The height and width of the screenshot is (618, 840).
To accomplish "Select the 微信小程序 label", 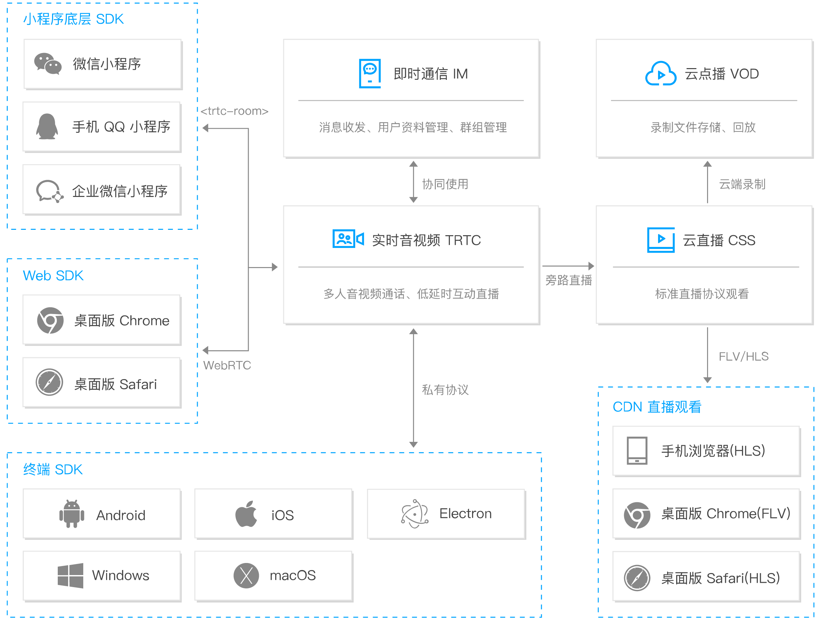I will click(x=107, y=64).
